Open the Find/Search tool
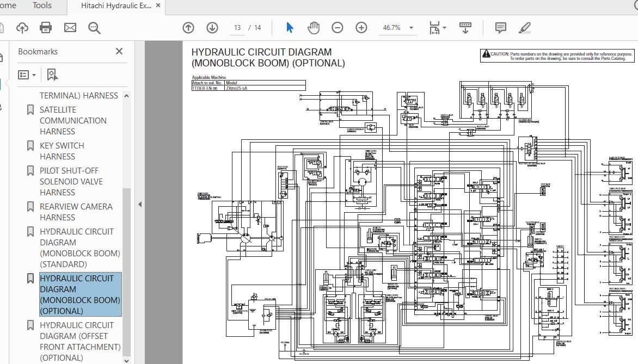 coord(93,27)
